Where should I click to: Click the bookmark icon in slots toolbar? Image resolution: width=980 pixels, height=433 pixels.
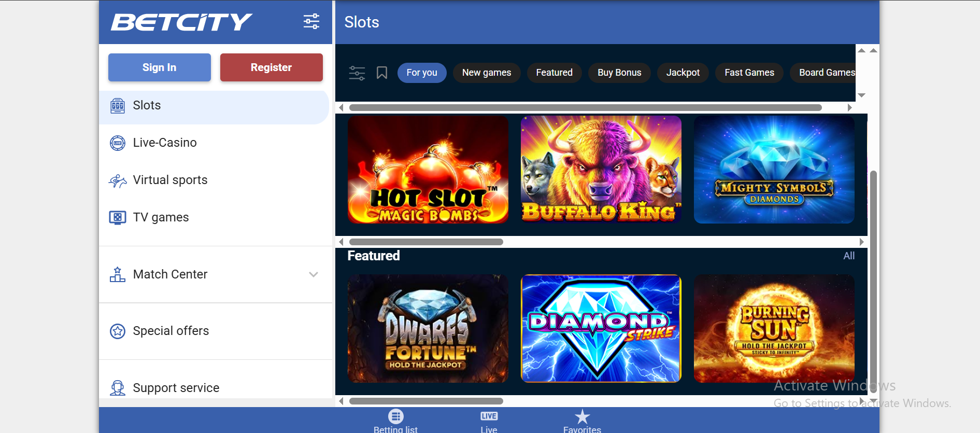point(382,73)
